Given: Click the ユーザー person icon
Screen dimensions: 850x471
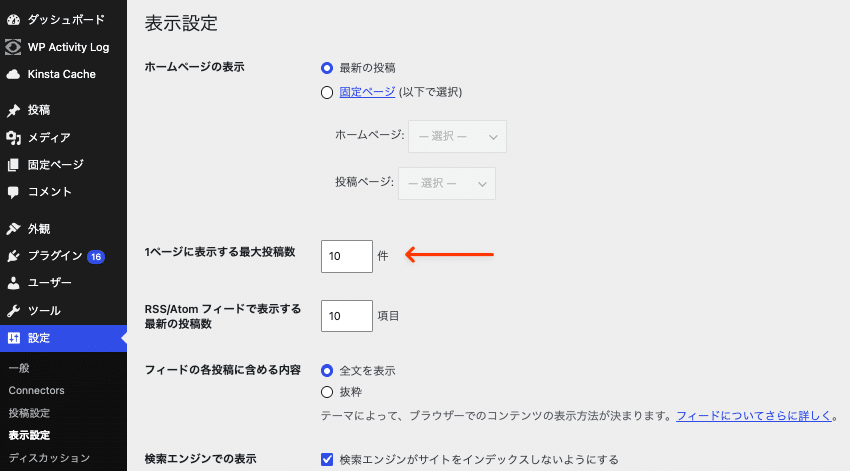Looking at the screenshot, I should click(x=14, y=283).
